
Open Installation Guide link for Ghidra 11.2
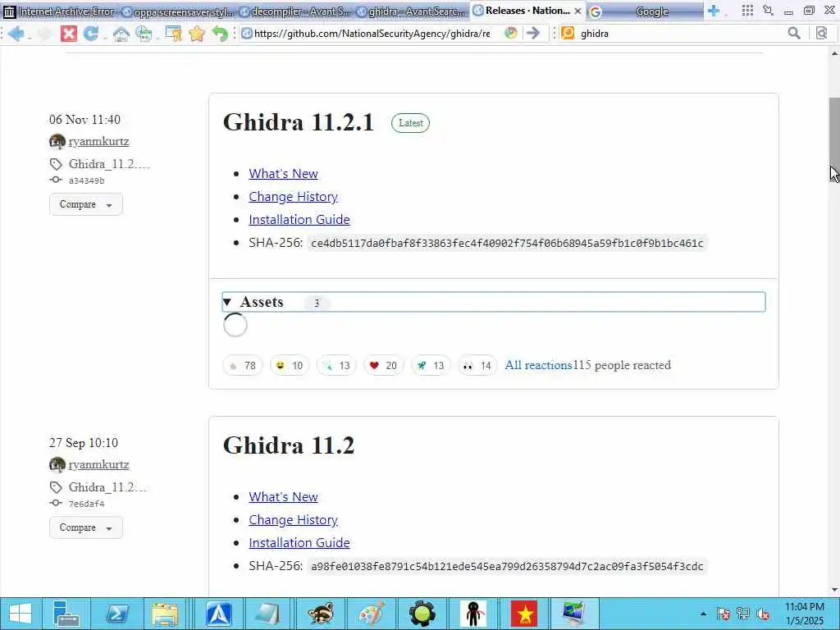(299, 543)
